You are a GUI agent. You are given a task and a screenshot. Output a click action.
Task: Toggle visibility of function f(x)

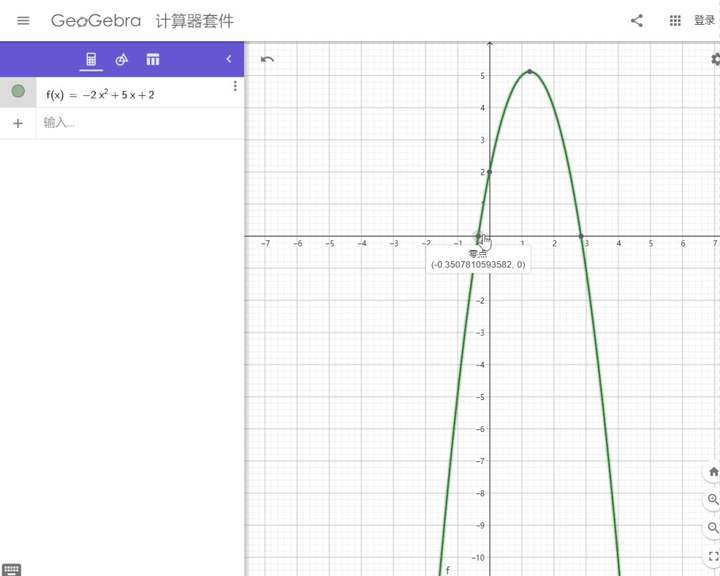tap(18, 91)
